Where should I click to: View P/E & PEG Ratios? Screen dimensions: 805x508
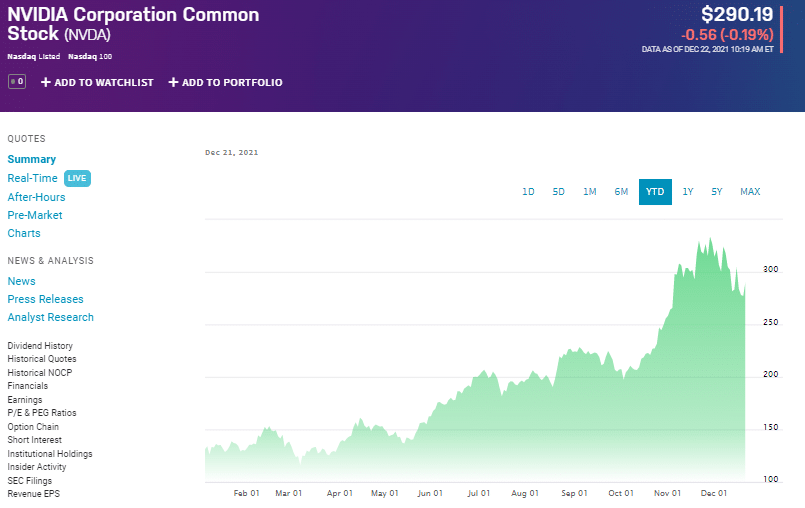(x=42, y=413)
